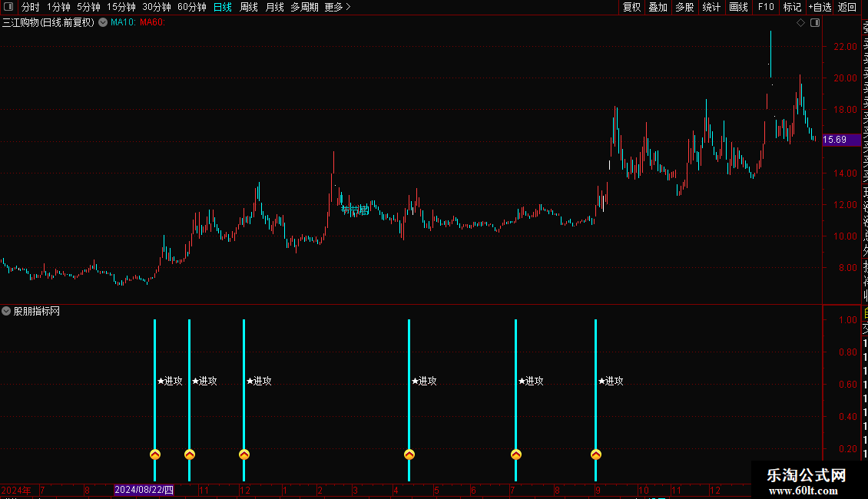This screenshot has height=499, width=868.
Task: Switch to 周线 weekly chart
Action: tap(249, 7)
